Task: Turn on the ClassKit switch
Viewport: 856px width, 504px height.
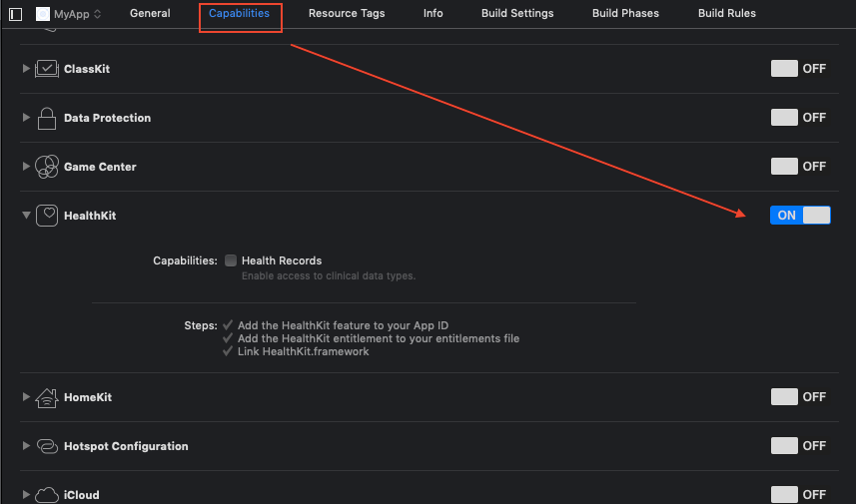Action: pyautogui.click(x=798, y=69)
